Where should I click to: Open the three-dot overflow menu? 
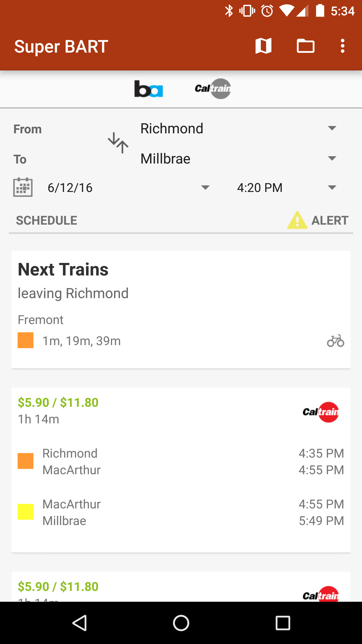click(342, 46)
